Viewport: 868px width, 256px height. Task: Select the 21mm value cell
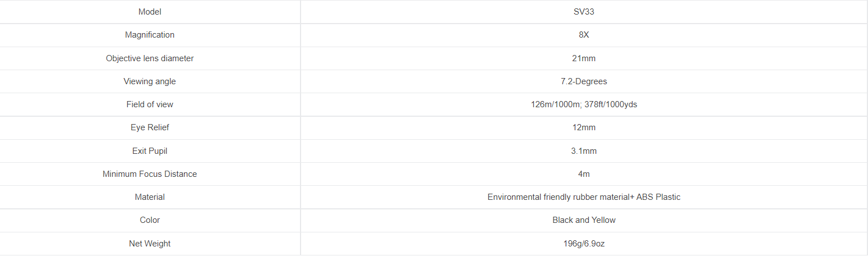[x=584, y=58]
